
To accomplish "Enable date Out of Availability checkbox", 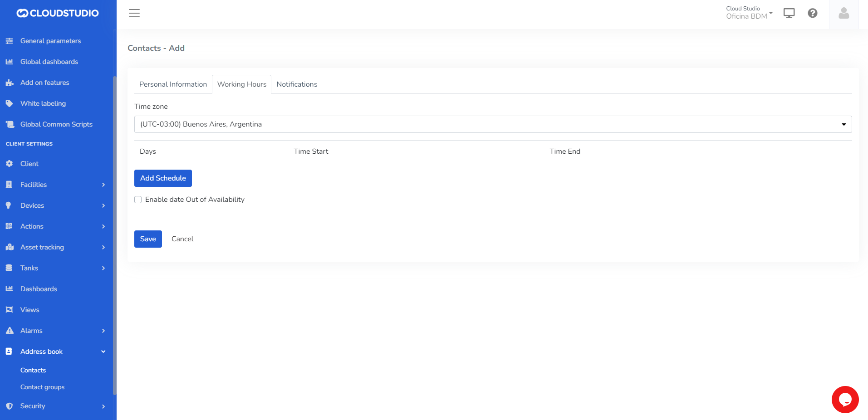I will click(x=138, y=200).
